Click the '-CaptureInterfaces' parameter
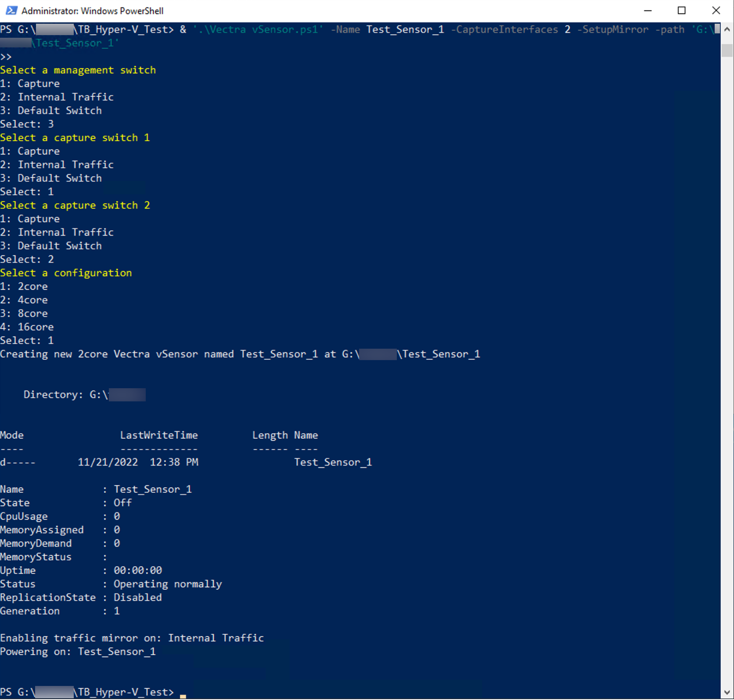The image size is (734, 700). point(504,29)
